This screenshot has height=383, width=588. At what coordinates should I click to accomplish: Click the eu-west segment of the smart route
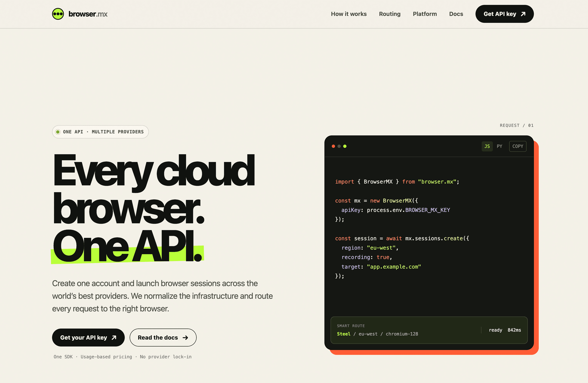pos(368,334)
